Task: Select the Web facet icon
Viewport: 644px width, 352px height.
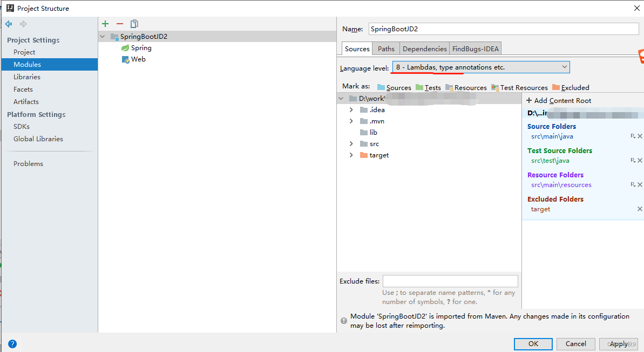Action: tap(125, 59)
